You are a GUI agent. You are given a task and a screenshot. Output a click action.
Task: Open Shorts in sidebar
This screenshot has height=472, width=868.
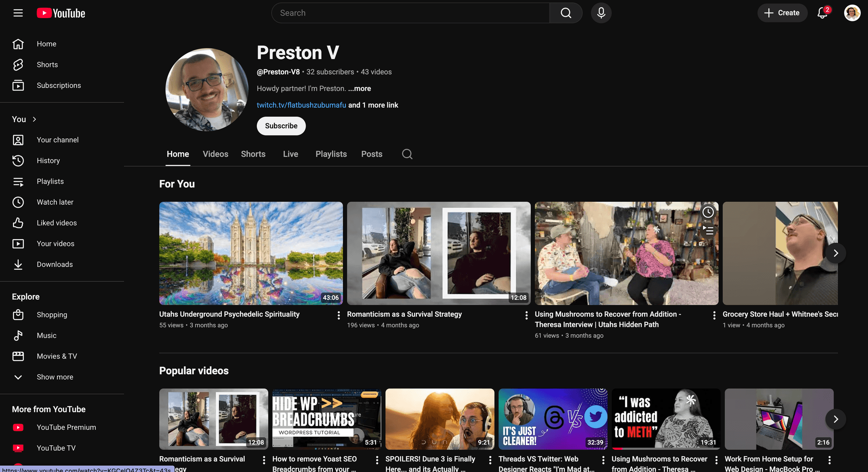pos(62,65)
